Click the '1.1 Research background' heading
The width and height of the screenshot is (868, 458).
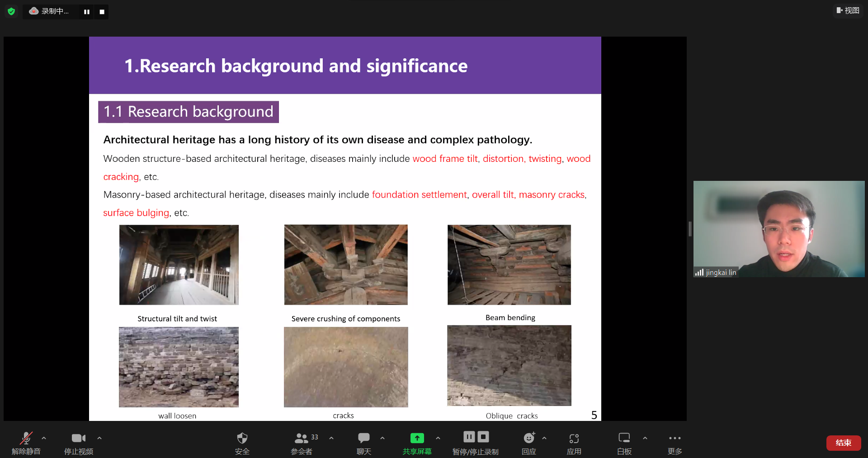pyautogui.click(x=189, y=112)
